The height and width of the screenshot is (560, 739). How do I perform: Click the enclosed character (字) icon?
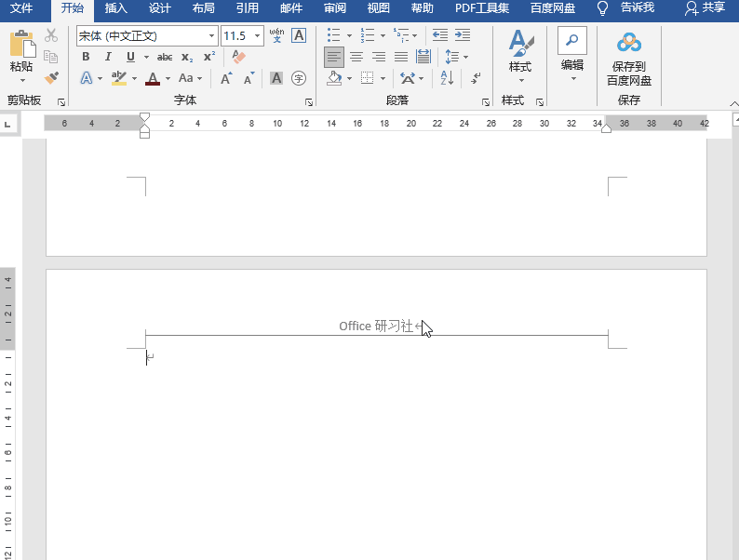coord(299,78)
